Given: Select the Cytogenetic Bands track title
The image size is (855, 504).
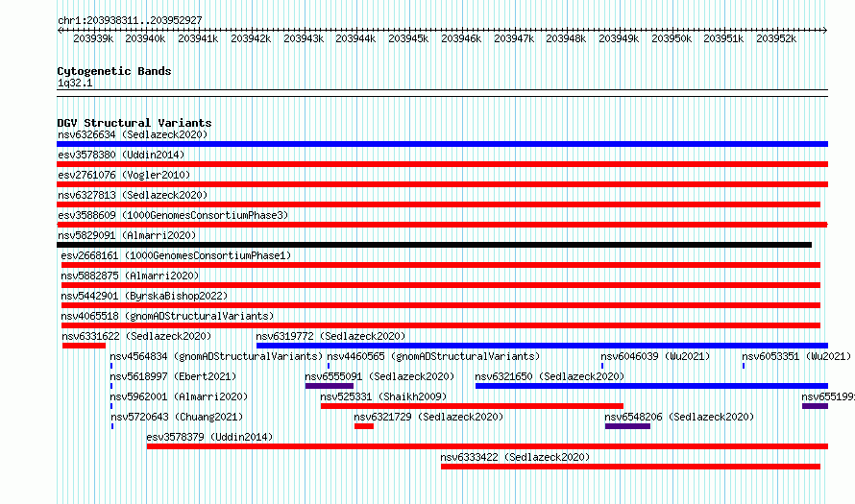Looking at the screenshot, I should (x=114, y=71).
